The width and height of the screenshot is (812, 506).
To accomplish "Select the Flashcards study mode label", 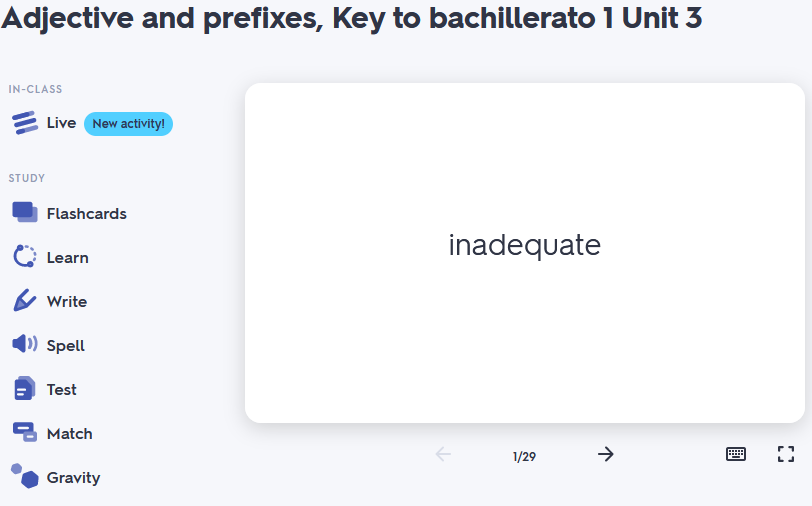I will pos(86,214).
